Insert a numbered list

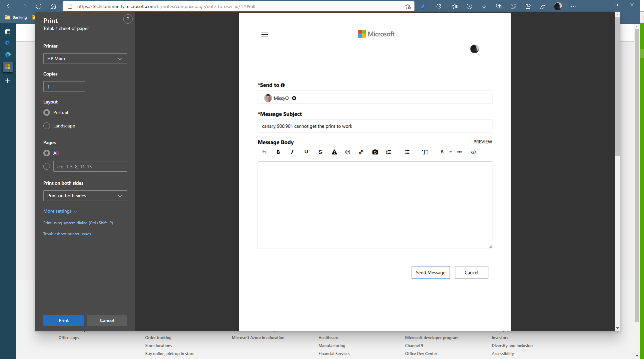[388, 152]
